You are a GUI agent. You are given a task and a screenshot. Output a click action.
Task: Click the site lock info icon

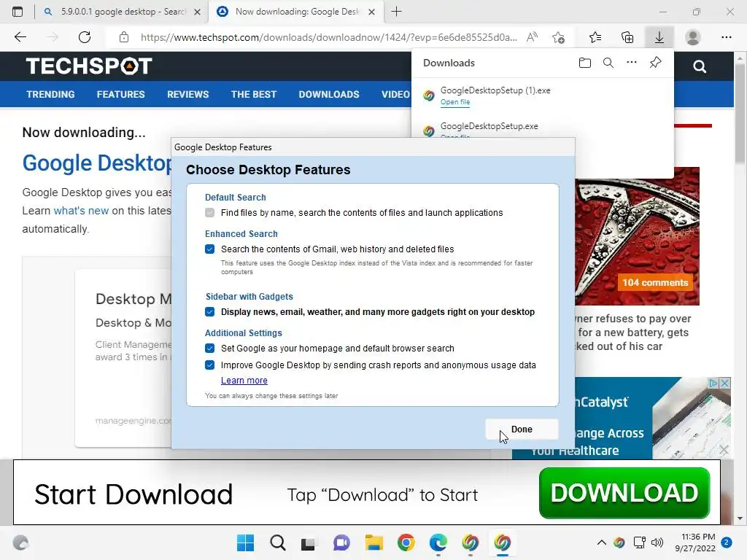point(124,37)
